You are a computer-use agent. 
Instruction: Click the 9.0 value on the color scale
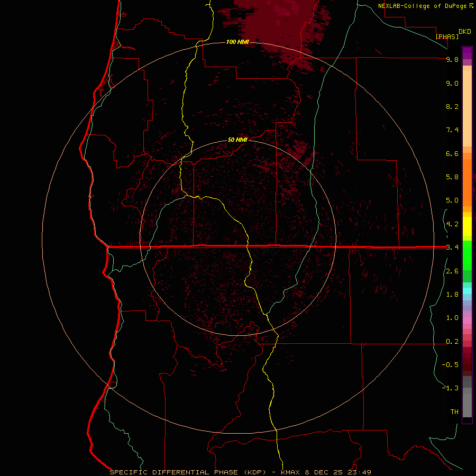[x=452, y=83]
